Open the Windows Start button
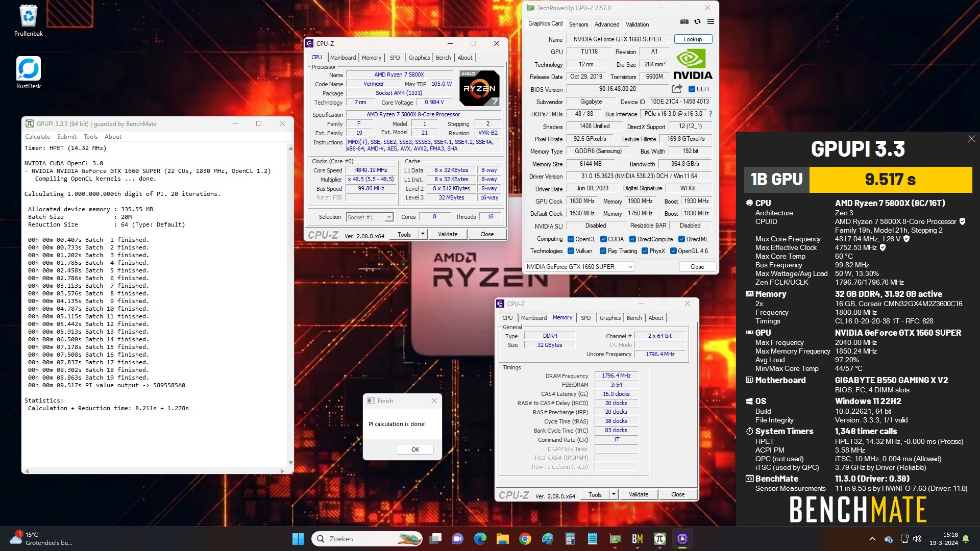The width and height of the screenshot is (980, 551). (x=298, y=539)
